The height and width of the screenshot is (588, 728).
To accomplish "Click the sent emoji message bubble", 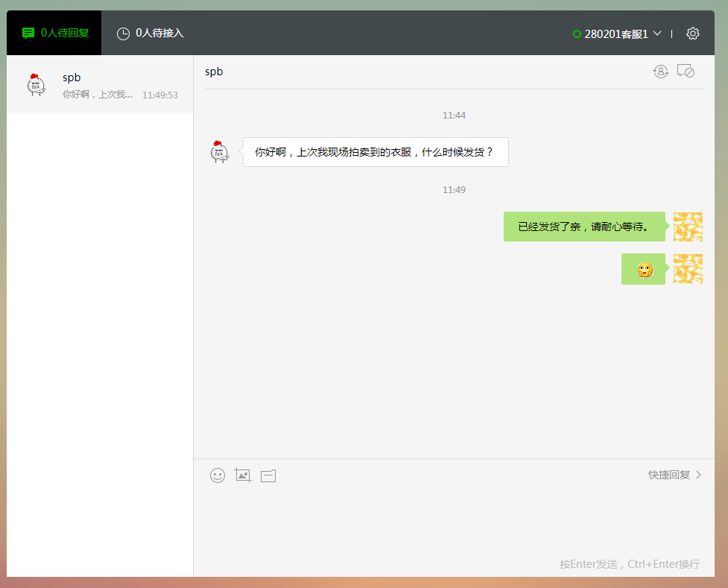I will (643, 269).
